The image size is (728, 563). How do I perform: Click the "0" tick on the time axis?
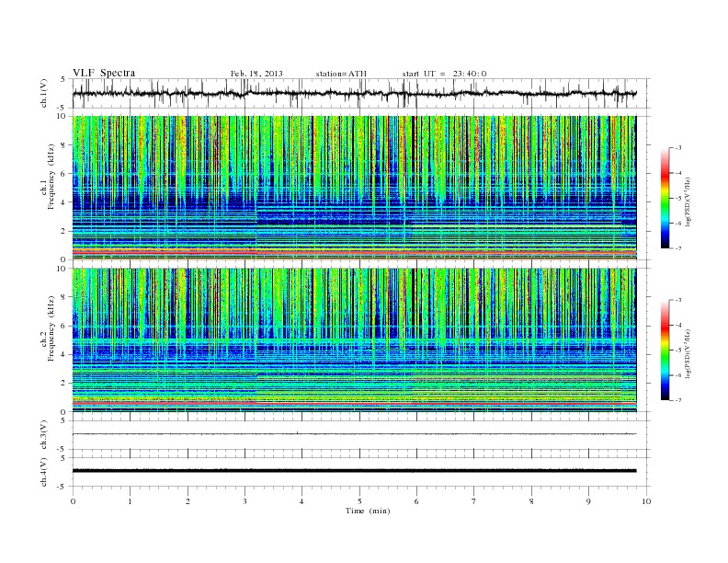point(73,501)
